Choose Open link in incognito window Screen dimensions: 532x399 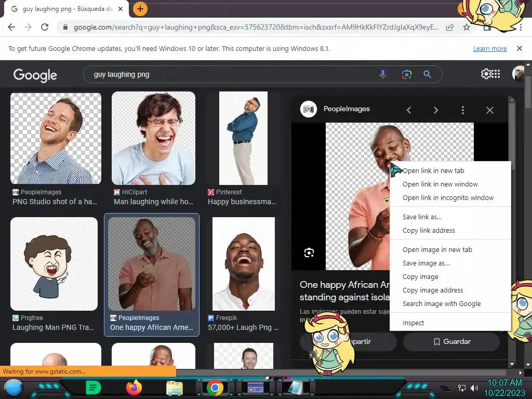tap(450, 198)
